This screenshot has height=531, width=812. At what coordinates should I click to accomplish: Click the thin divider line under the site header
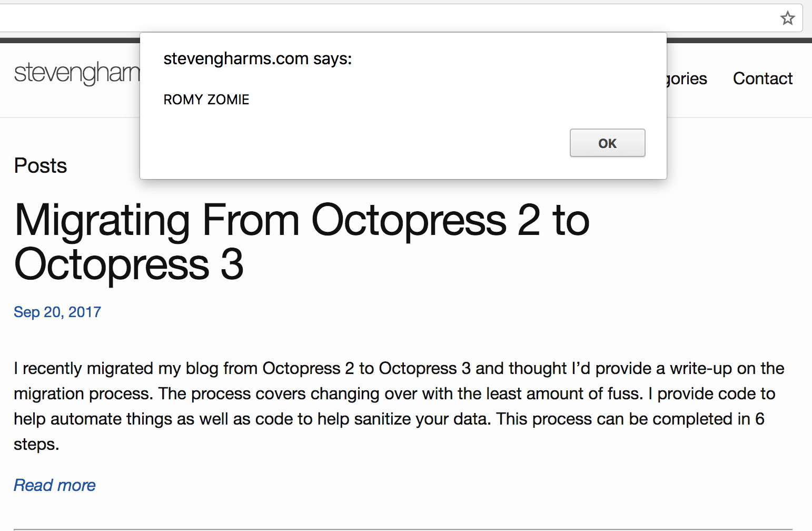[737, 117]
